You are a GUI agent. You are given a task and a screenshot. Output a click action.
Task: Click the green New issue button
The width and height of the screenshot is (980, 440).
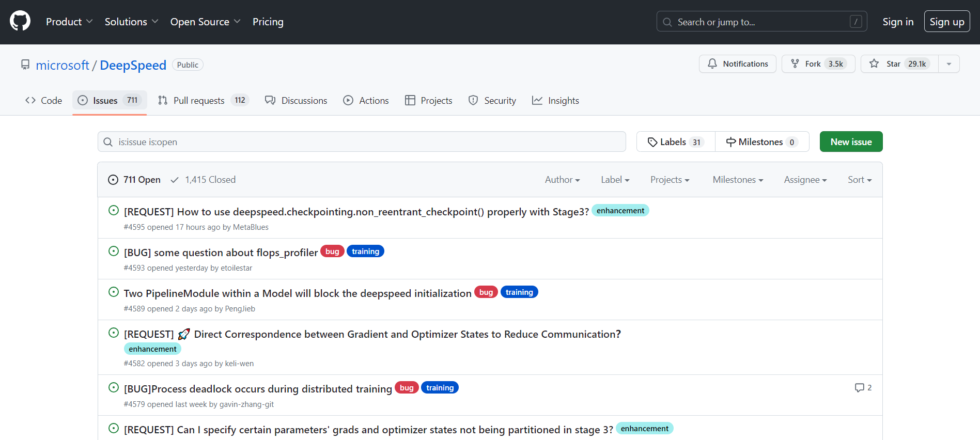click(x=851, y=142)
